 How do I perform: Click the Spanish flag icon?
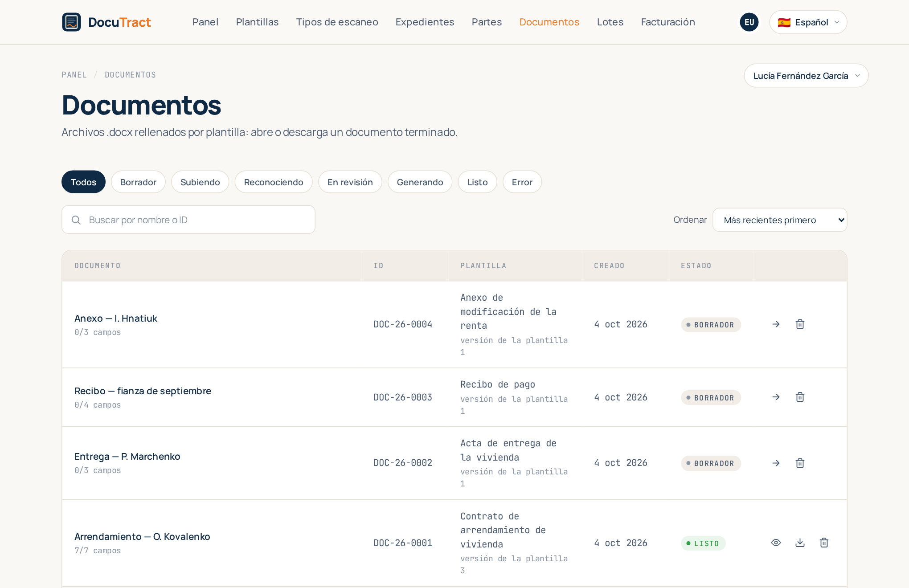click(x=784, y=22)
